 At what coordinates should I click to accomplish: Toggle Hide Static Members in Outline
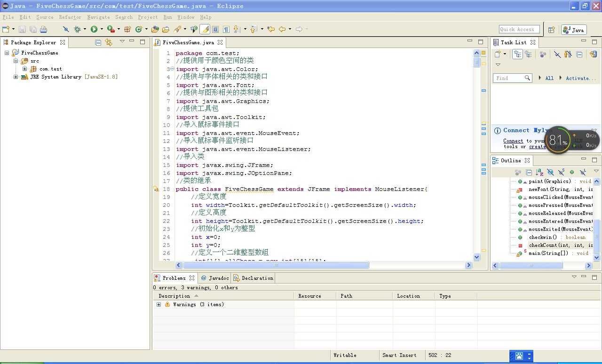coord(561,172)
